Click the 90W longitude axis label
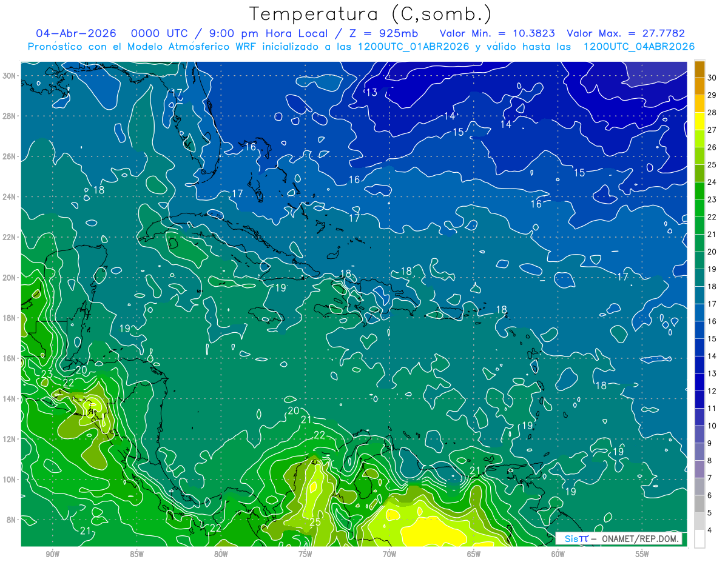This screenshot has height=562, width=728. (52, 554)
